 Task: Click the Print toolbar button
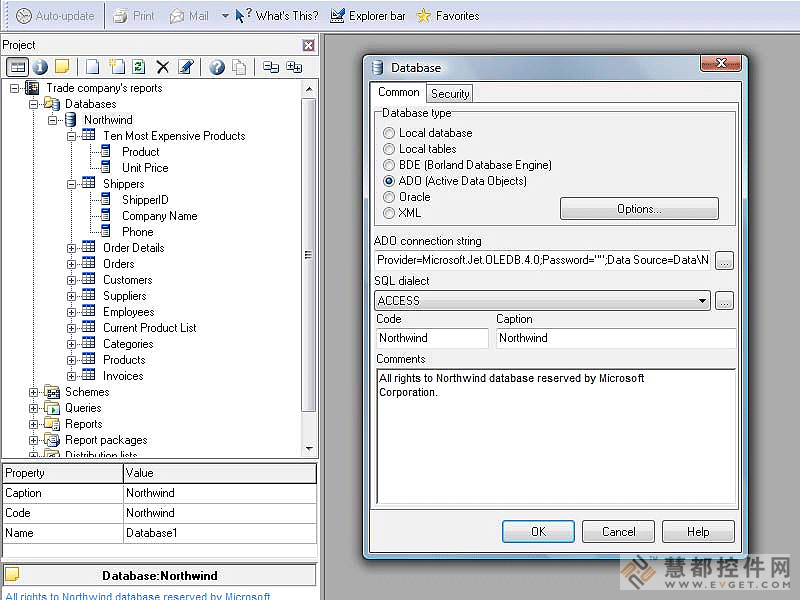[134, 16]
